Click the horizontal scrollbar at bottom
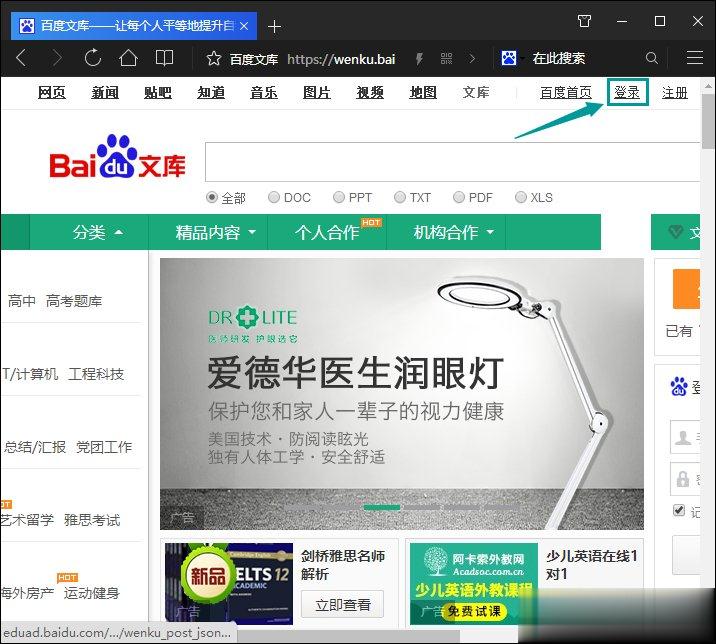716x644 pixels. (x=348, y=636)
